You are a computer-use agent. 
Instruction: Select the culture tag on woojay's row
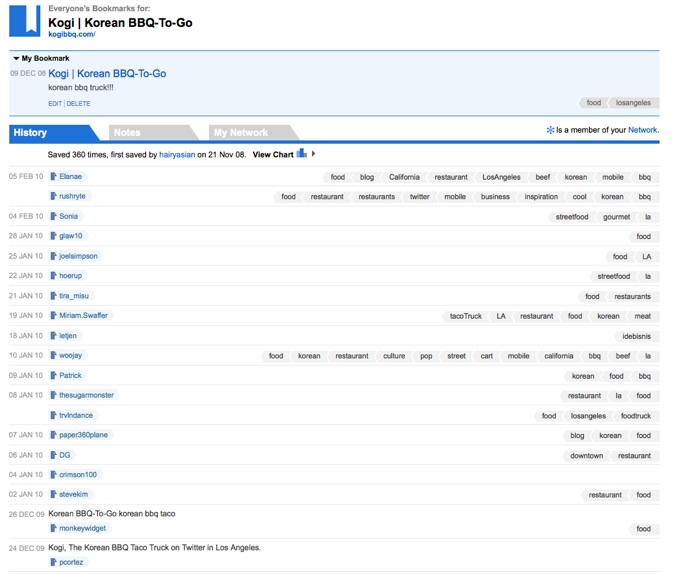[x=394, y=356]
